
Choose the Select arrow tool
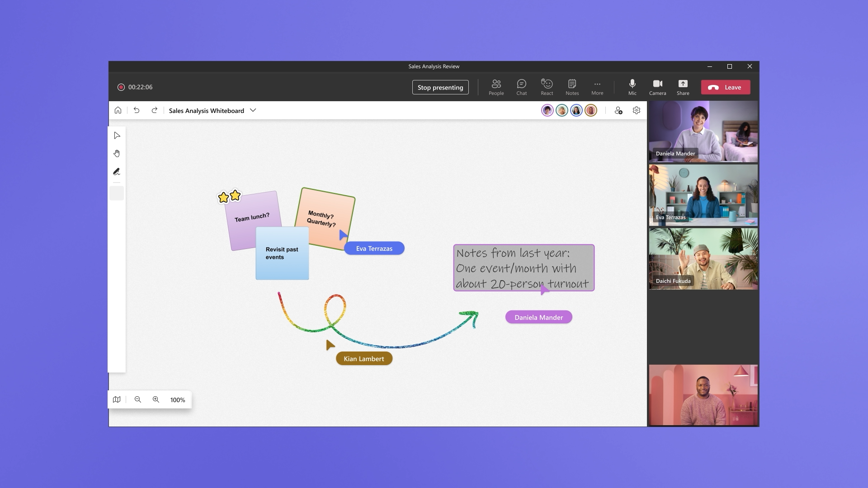point(117,136)
